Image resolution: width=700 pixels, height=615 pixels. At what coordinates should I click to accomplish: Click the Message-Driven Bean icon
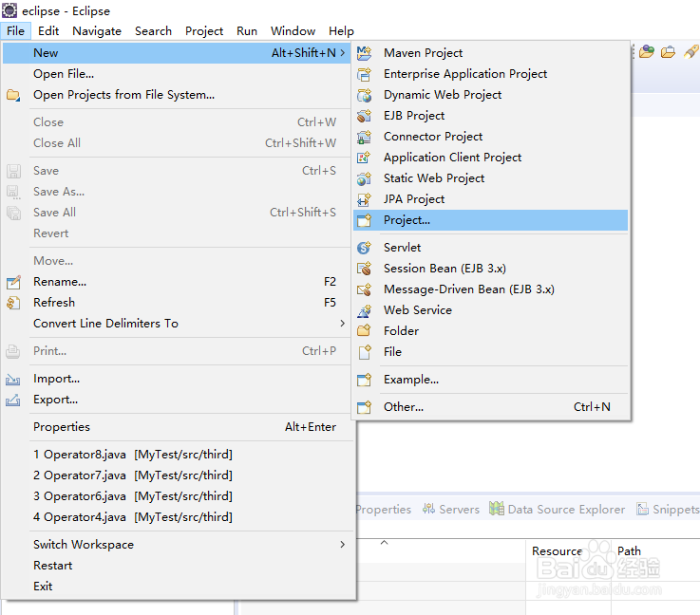(364, 289)
